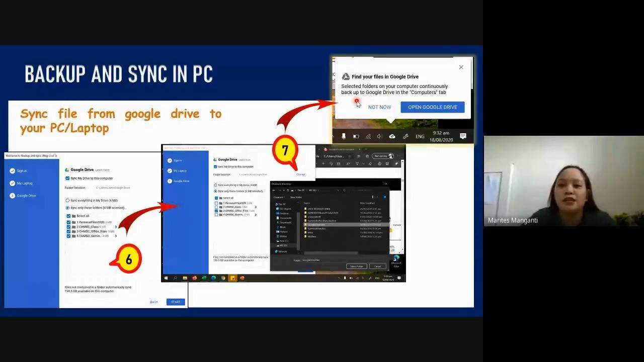Click the USB safely-remove tray icon
Image resolution: width=644 pixels, height=362 pixels.
pyautogui.click(x=344, y=136)
